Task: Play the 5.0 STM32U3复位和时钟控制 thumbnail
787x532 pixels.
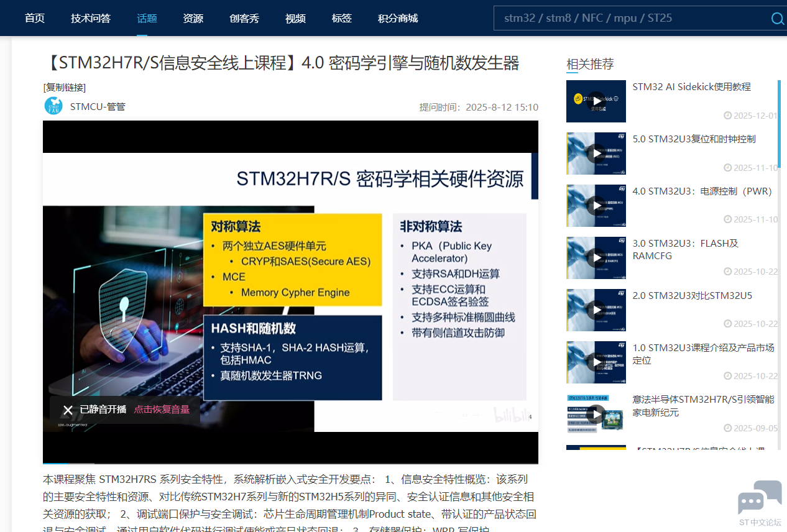Action: click(596, 154)
